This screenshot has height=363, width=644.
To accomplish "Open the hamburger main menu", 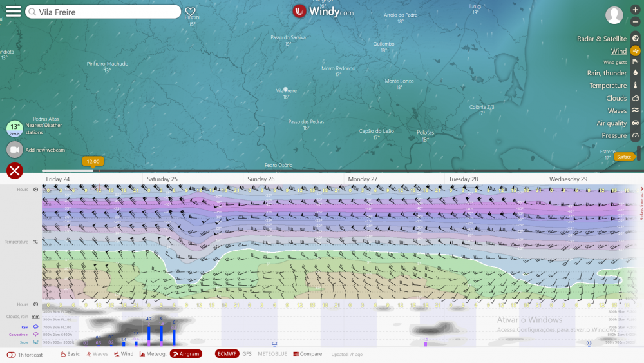I will (x=13, y=12).
